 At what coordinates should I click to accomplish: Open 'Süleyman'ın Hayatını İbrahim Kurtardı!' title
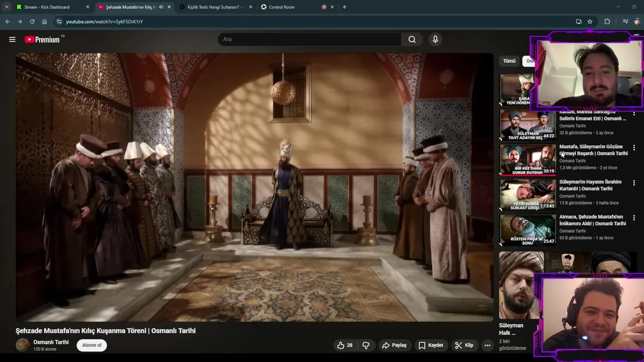(x=591, y=185)
